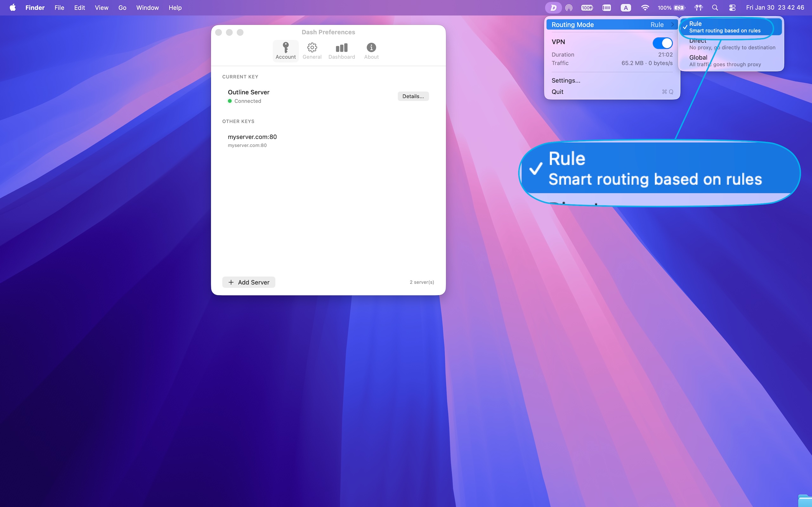Click the Dash proxy menu bar icon
The height and width of the screenshot is (507, 812).
click(x=553, y=7)
